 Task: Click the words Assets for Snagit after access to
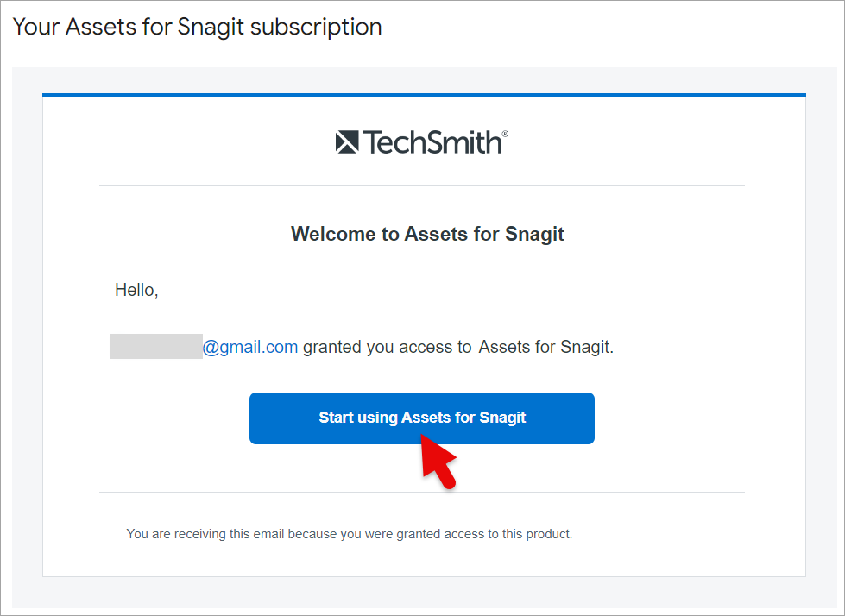click(545, 347)
